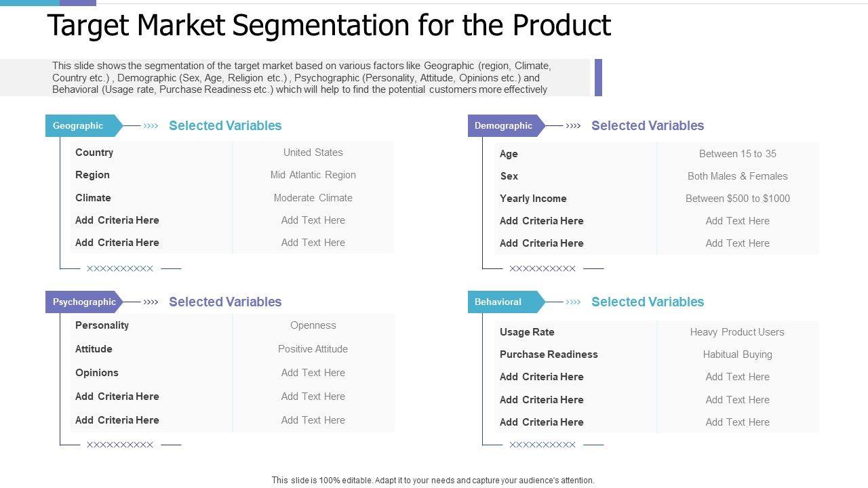
Task: Select the slide title text
Action: click(x=329, y=26)
